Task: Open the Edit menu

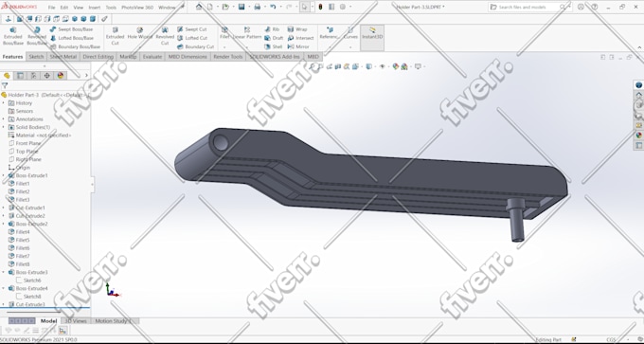Action: pyautogui.click(x=64, y=8)
